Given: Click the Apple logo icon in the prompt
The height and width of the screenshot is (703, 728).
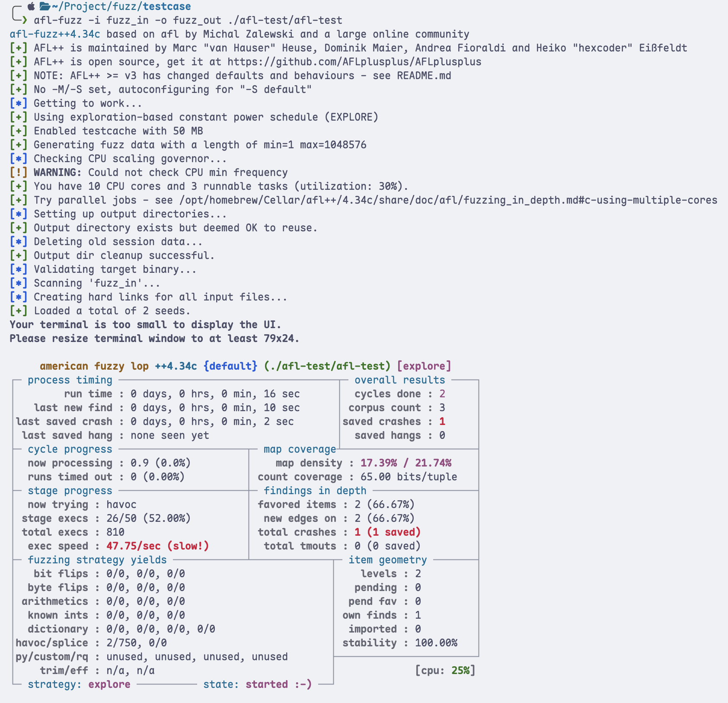Looking at the screenshot, I should (x=31, y=6).
